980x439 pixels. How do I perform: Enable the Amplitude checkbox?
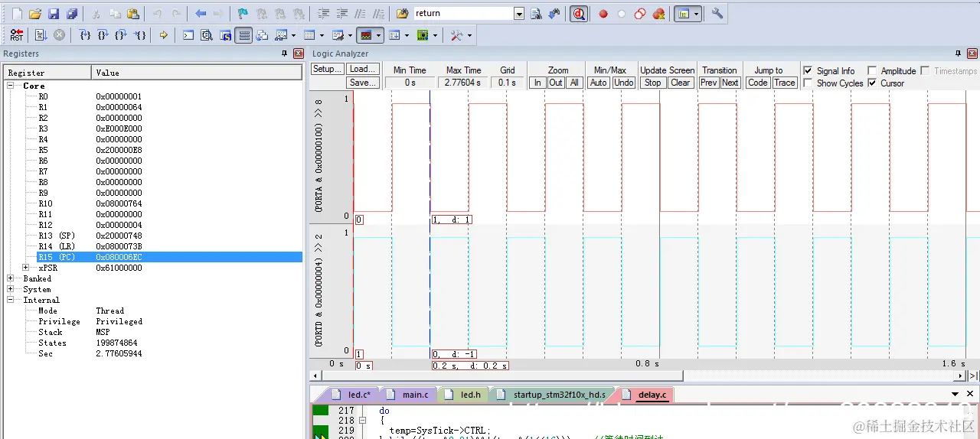coord(872,70)
